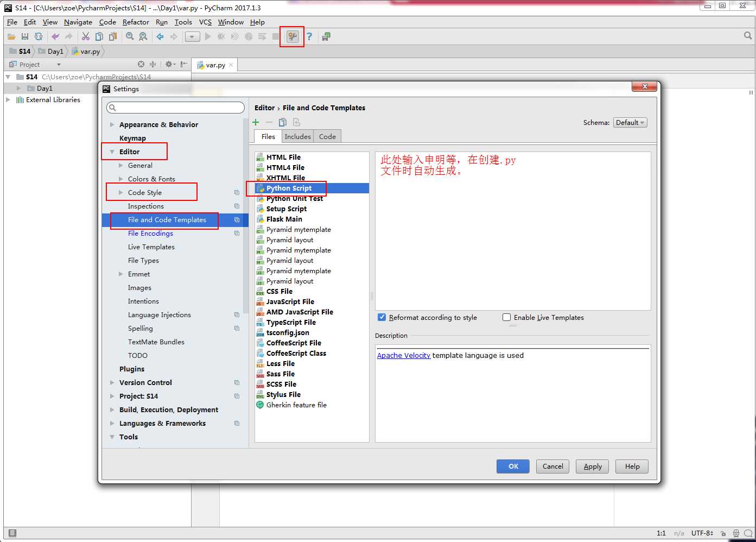Click the Save All toolbar icon

pos(25,36)
